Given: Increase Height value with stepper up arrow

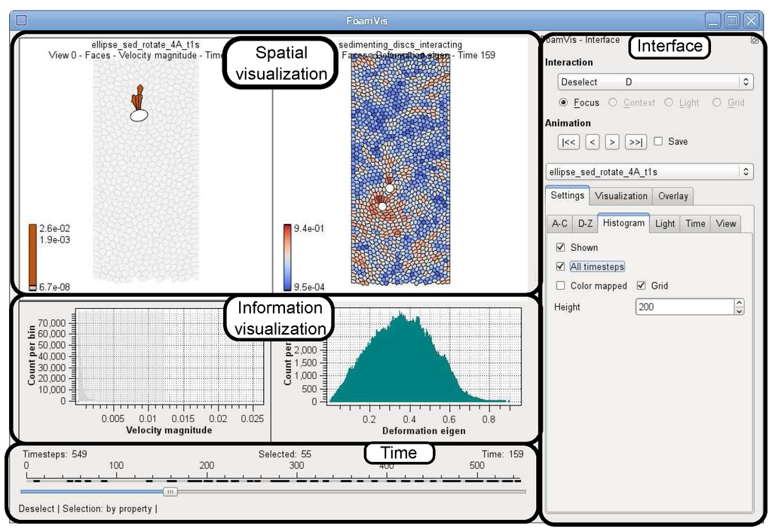Looking at the screenshot, I should click(x=739, y=303).
